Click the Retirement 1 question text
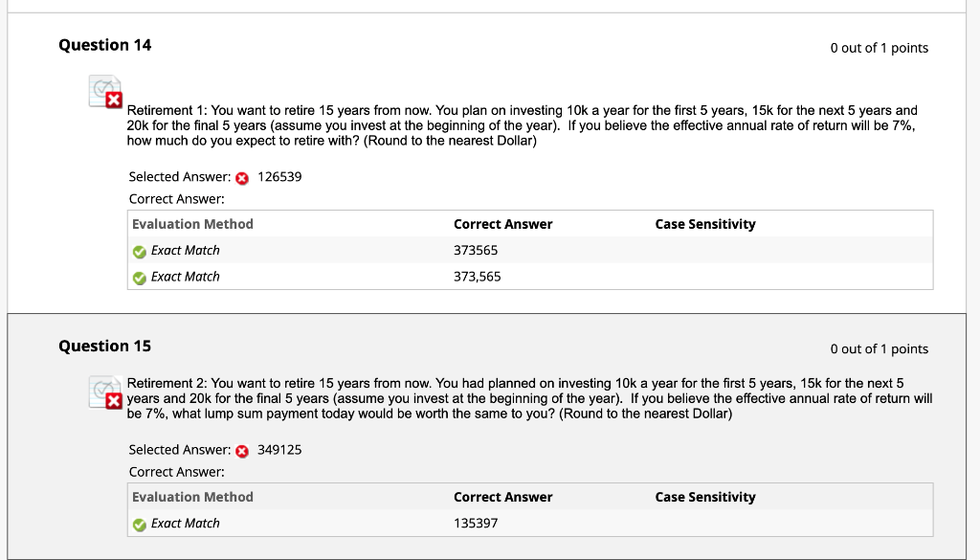Screen dimensions: 980x560 522,125
